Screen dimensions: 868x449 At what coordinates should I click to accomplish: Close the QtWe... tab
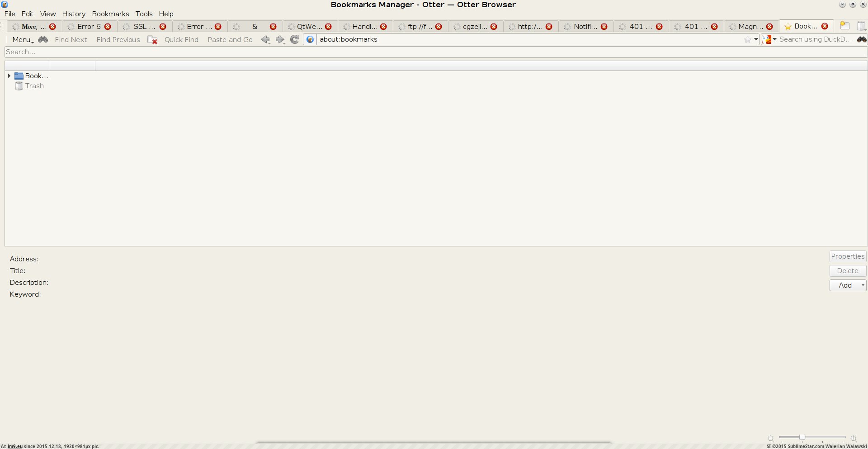[x=328, y=27]
